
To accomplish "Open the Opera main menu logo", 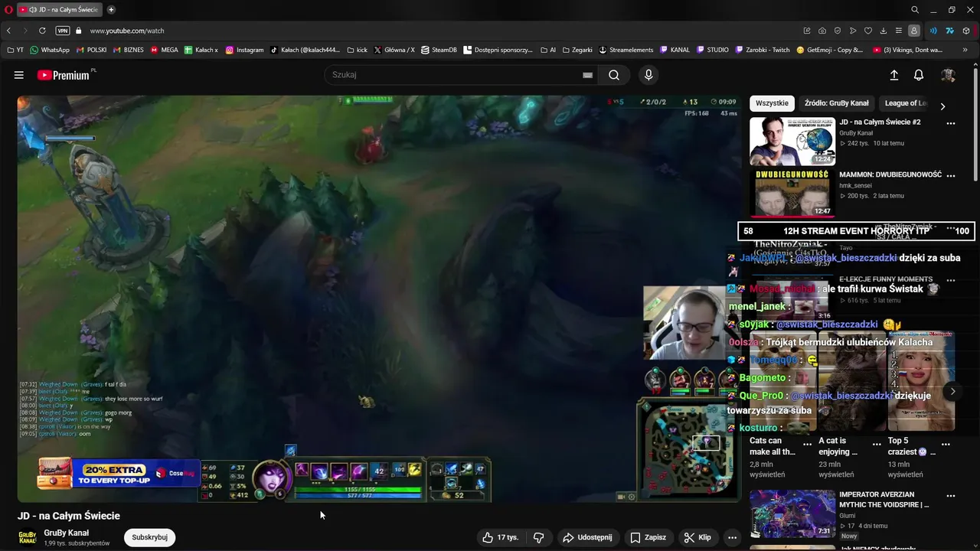I will [x=8, y=10].
